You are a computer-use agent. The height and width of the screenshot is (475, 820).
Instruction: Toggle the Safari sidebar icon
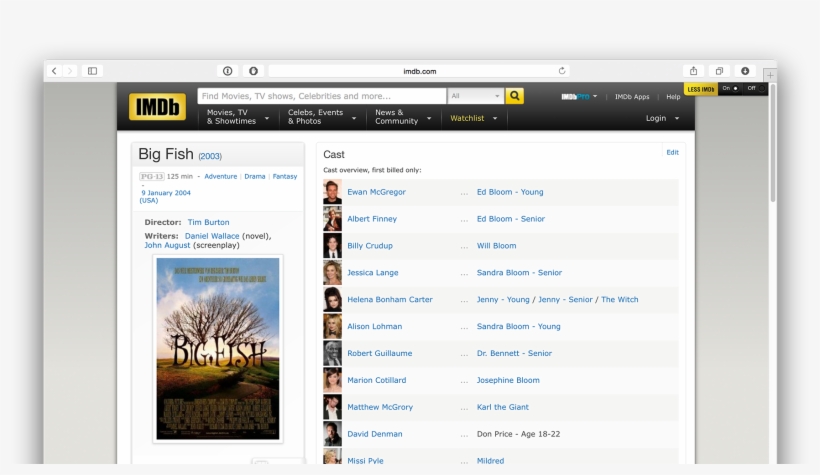click(93, 71)
